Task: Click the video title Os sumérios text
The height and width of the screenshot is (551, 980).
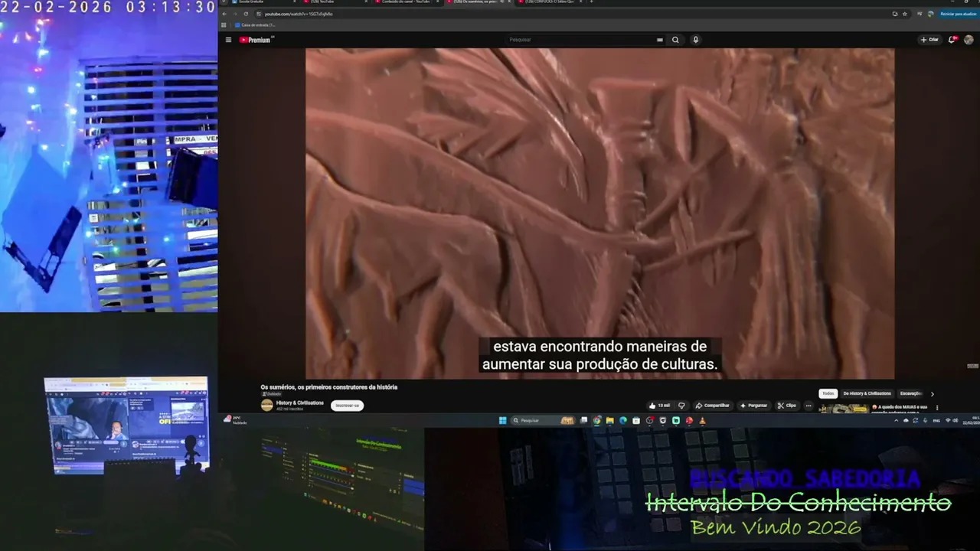Action: (329, 387)
